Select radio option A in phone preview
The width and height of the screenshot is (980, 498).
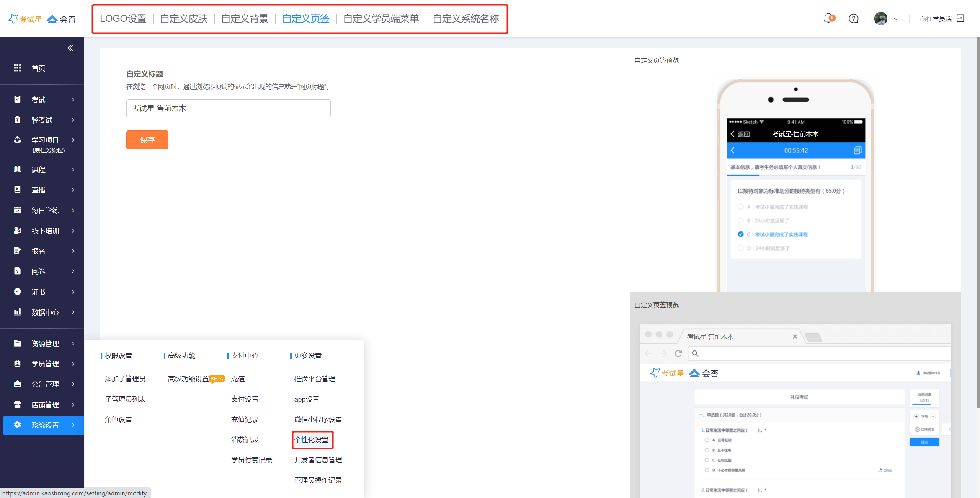(x=740, y=207)
